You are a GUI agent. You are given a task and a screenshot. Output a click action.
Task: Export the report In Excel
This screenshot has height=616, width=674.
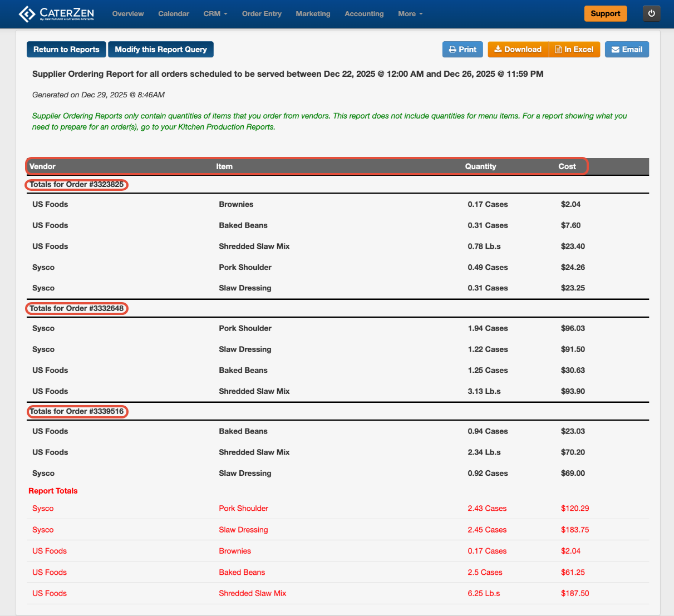click(574, 50)
